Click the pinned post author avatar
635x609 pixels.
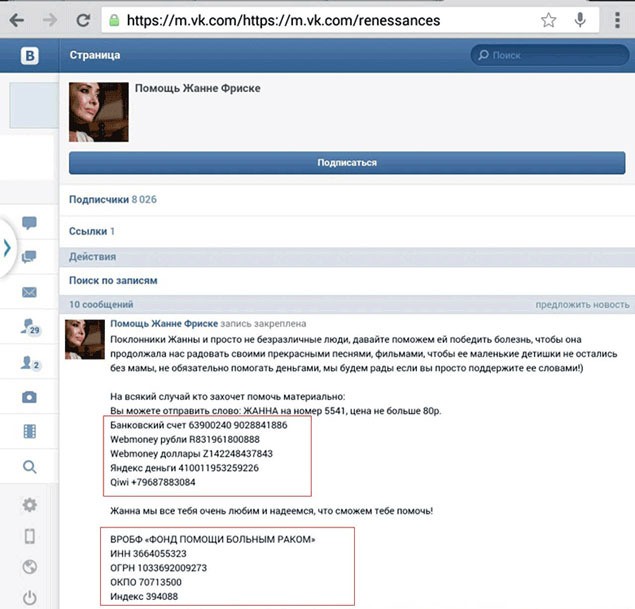tap(85, 339)
